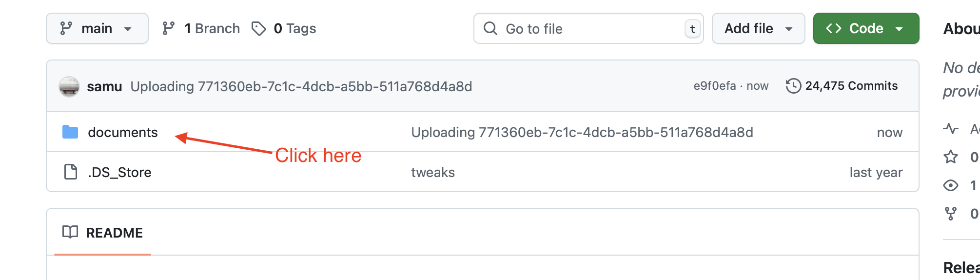Click the tags icon
The width and height of the screenshot is (980, 280).
259,29
